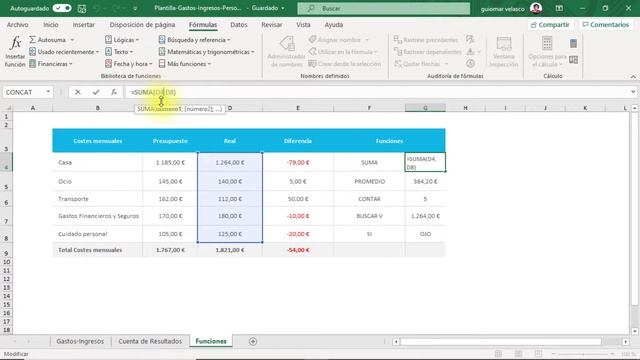The width and height of the screenshot is (640, 360).
Task: Select the column E header
Action: [298, 108]
